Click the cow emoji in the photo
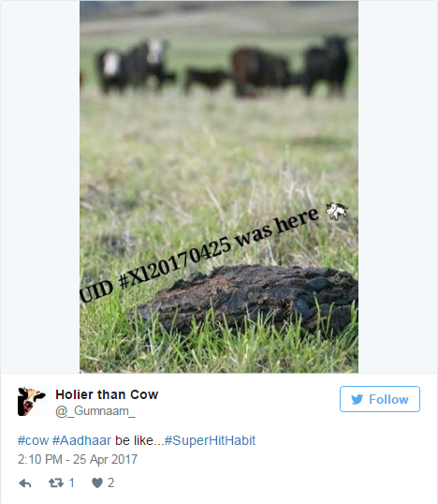The image size is (438, 504). [x=336, y=211]
